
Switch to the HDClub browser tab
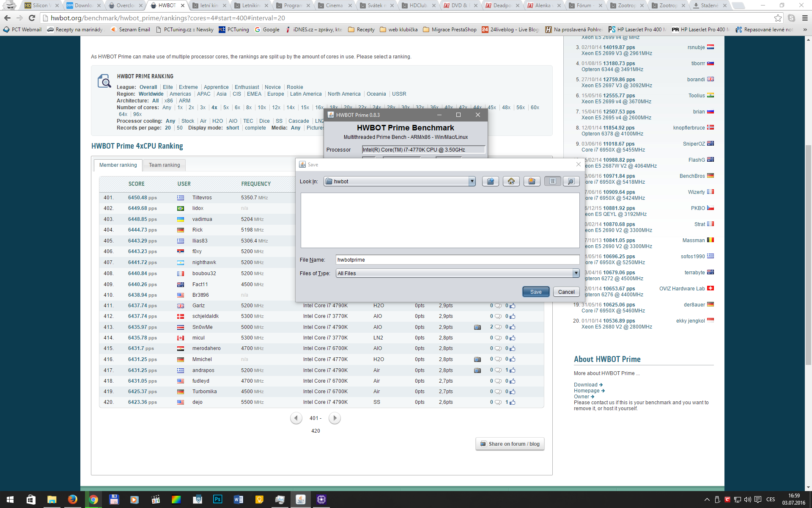click(418, 6)
